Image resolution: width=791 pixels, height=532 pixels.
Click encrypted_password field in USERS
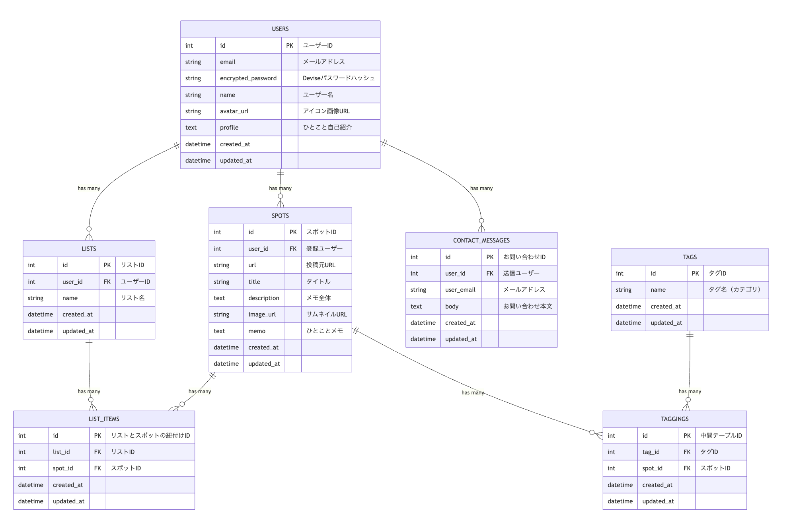(x=248, y=78)
